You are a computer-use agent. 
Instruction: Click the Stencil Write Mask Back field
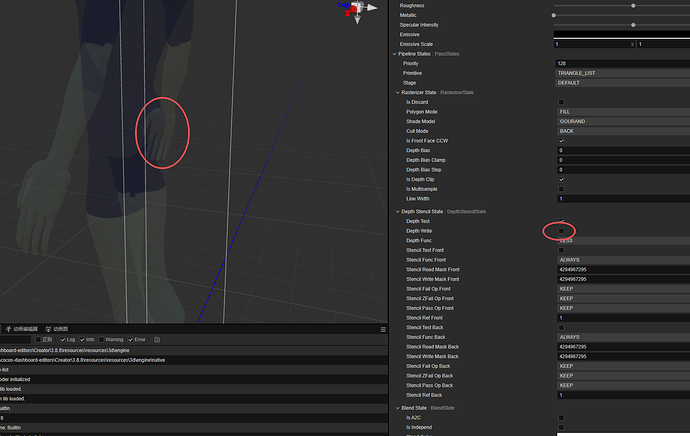pos(624,357)
